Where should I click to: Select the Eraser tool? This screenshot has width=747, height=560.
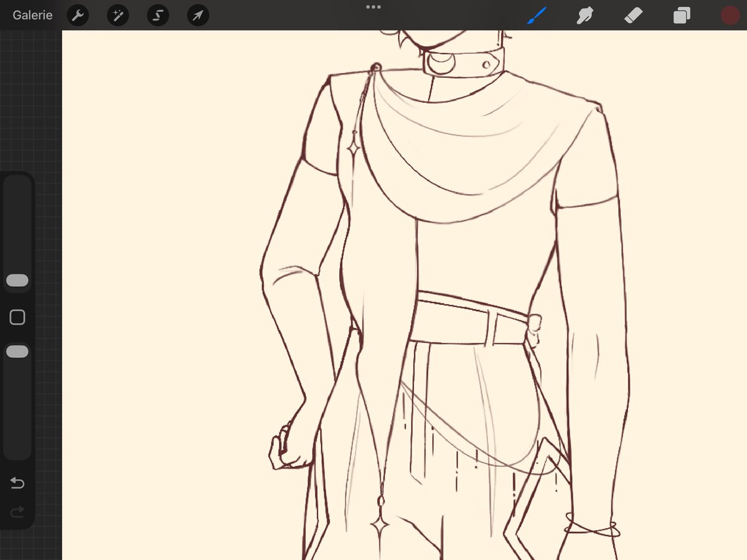click(633, 16)
